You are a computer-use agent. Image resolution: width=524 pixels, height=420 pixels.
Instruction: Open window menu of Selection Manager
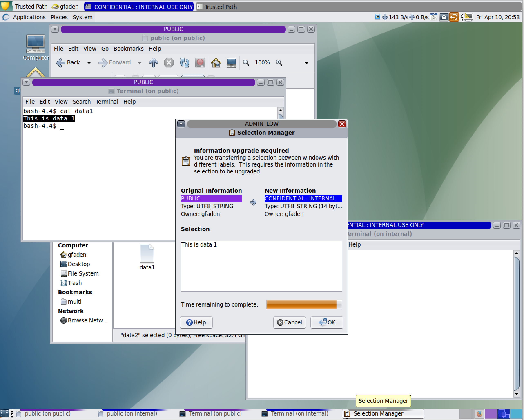(x=181, y=124)
